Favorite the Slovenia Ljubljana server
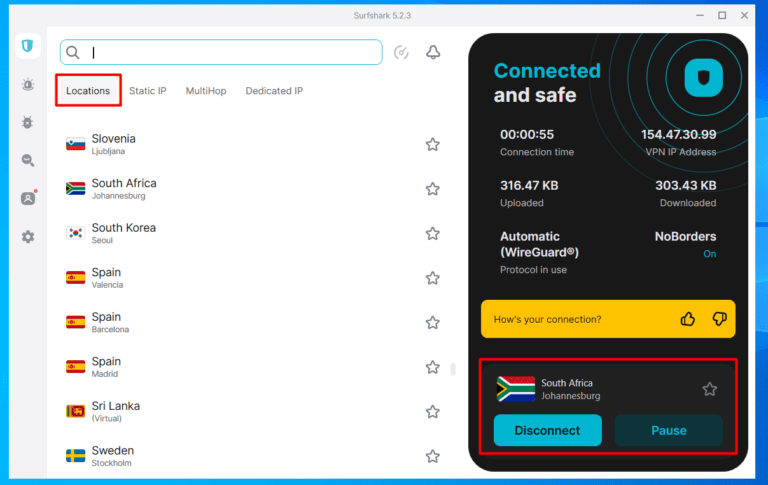This screenshot has width=768, height=485. point(432,144)
